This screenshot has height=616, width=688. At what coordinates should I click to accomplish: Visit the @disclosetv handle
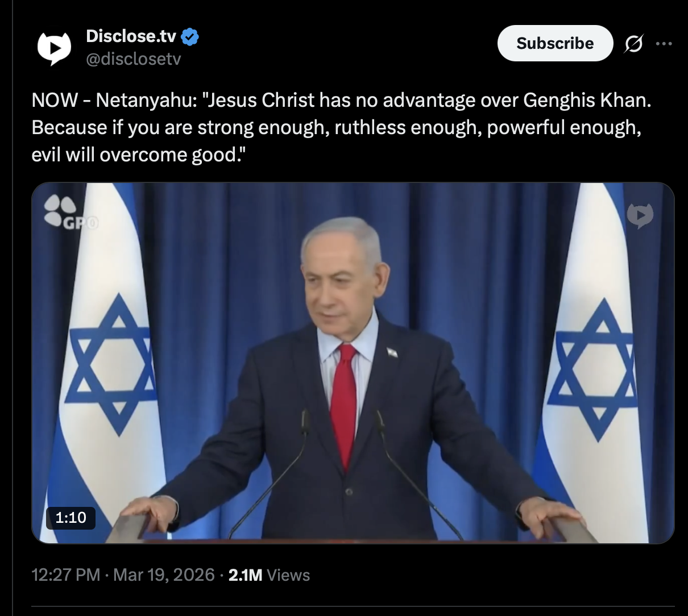click(133, 59)
